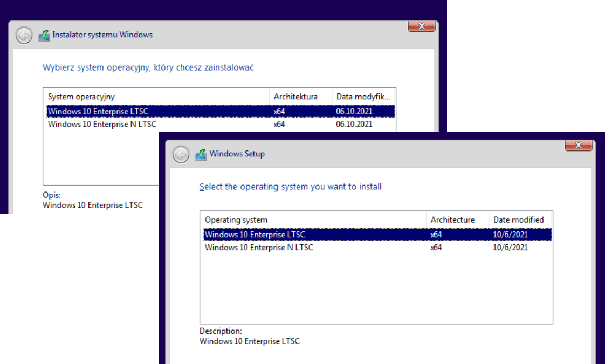This screenshot has height=364, width=605.
Task: Click the Date modified column header
Action: coord(520,219)
